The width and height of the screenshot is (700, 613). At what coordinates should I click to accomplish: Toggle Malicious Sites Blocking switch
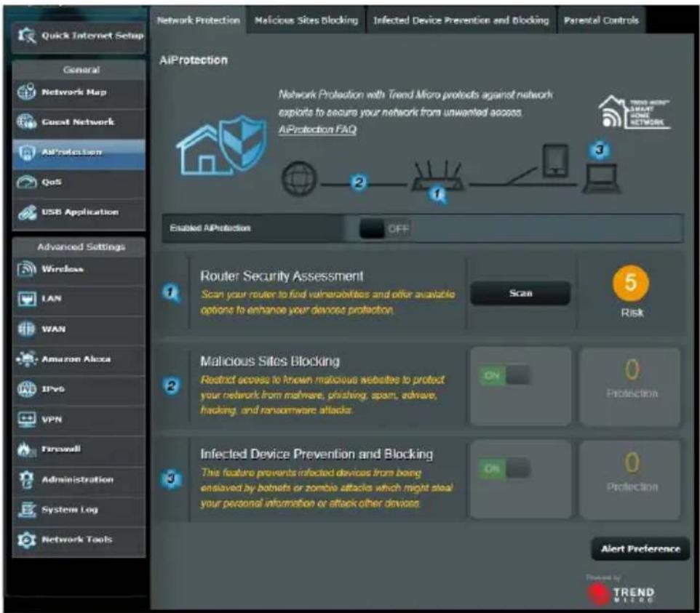click(x=504, y=375)
